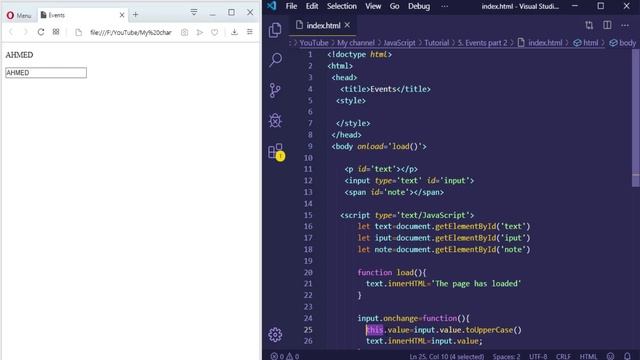Click the YouTube breadcrumb folder
The width and height of the screenshot is (640, 360).
[x=313, y=43]
